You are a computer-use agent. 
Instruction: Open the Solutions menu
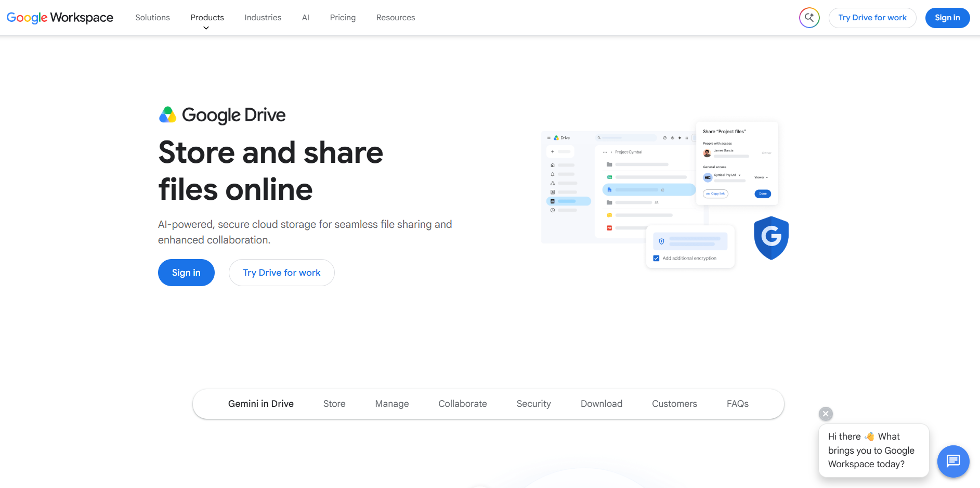[152, 18]
